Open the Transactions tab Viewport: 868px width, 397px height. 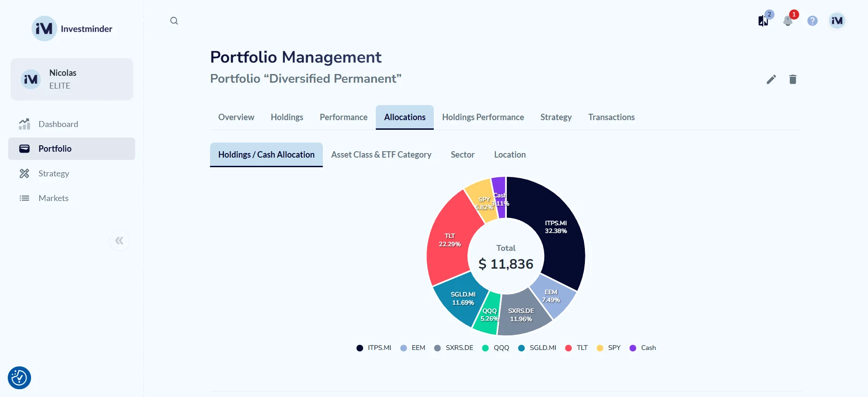(x=611, y=117)
